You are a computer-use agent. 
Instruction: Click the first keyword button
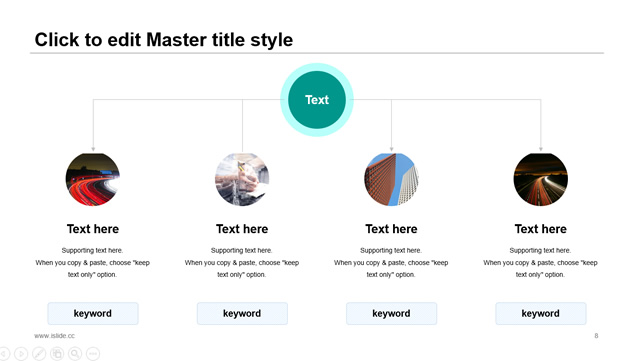(93, 313)
